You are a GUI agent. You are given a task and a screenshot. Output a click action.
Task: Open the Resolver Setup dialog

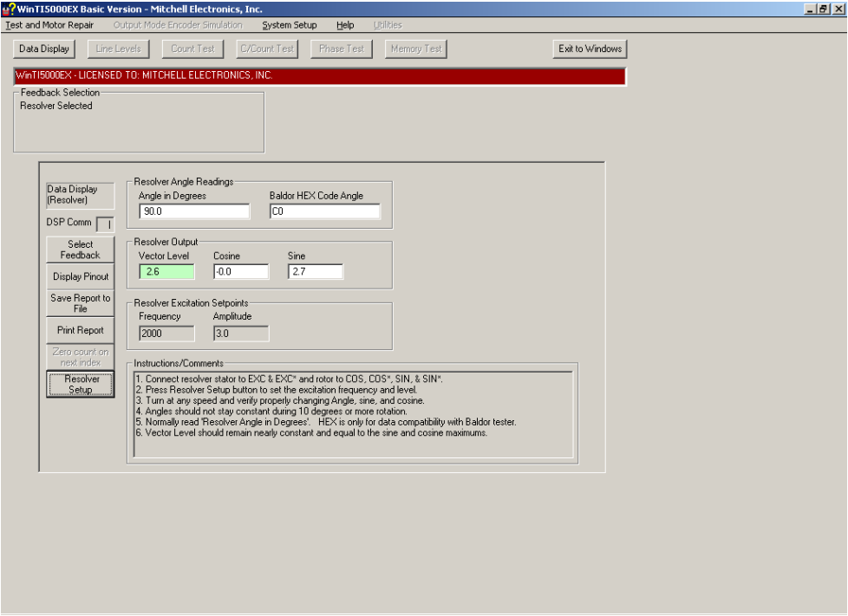point(80,385)
